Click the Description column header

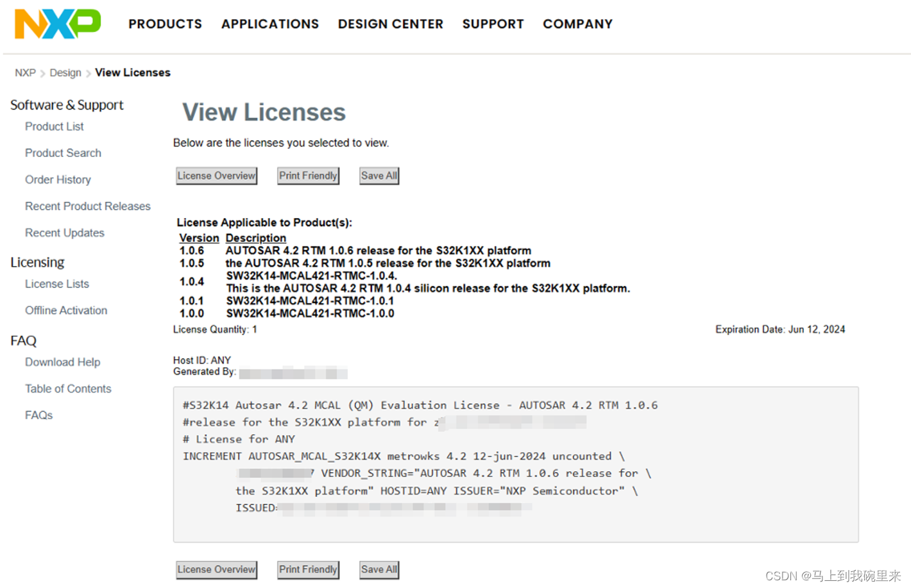[256, 238]
